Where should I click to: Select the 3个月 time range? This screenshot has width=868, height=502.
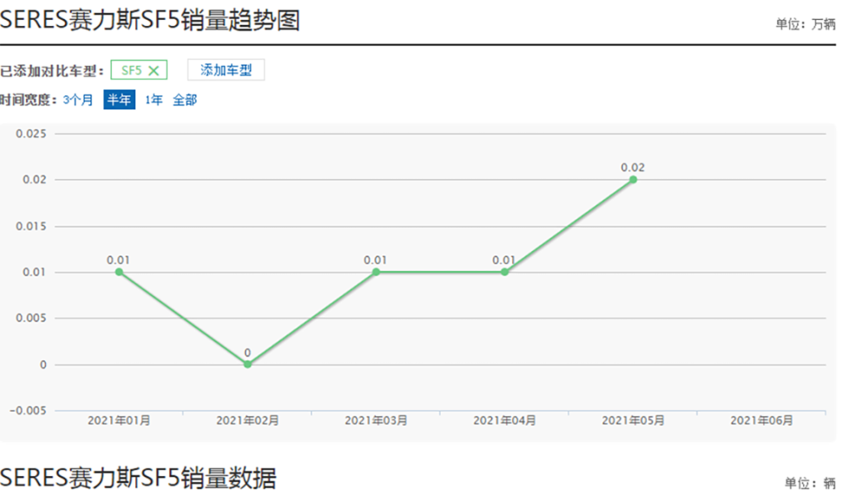pos(78,100)
